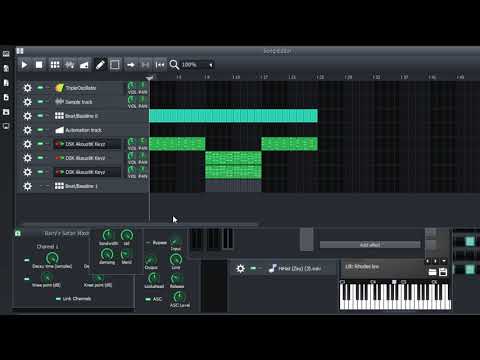Image resolution: width=480 pixels, height=360 pixels.
Task: Open the gear menu for TripleOscillator track
Action: click(x=27, y=88)
